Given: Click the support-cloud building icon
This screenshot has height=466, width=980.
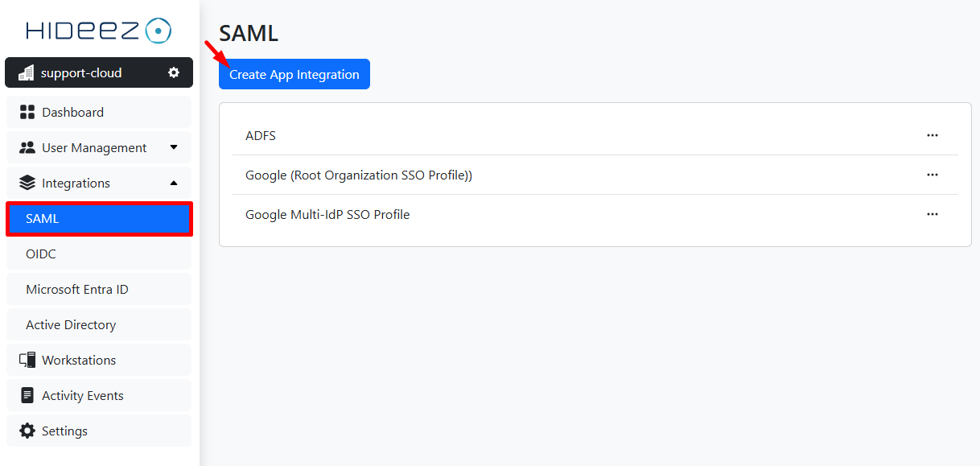Looking at the screenshot, I should point(26,73).
